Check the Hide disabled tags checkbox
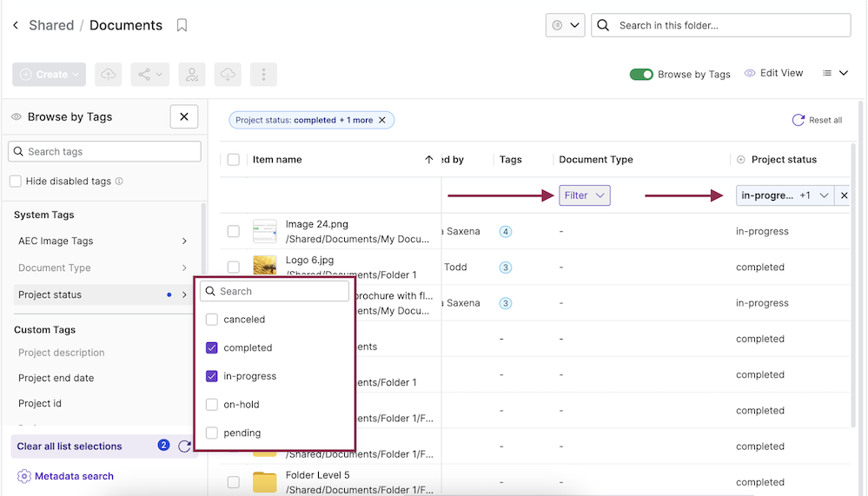868x496 pixels. point(16,181)
